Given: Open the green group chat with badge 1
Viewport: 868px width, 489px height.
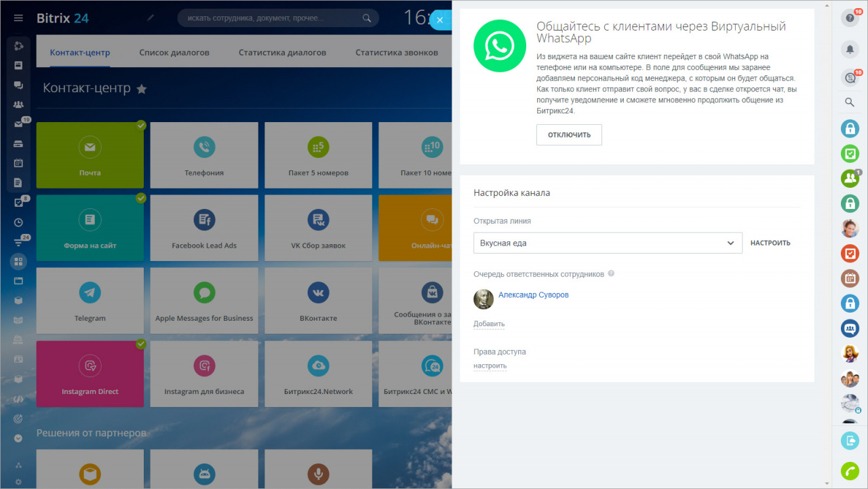Looking at the screenshot, I should pos(850,178).
